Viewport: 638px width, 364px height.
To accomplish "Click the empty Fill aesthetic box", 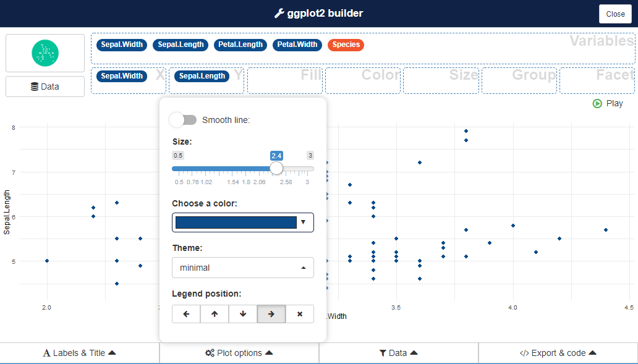I will coord(285,80).
